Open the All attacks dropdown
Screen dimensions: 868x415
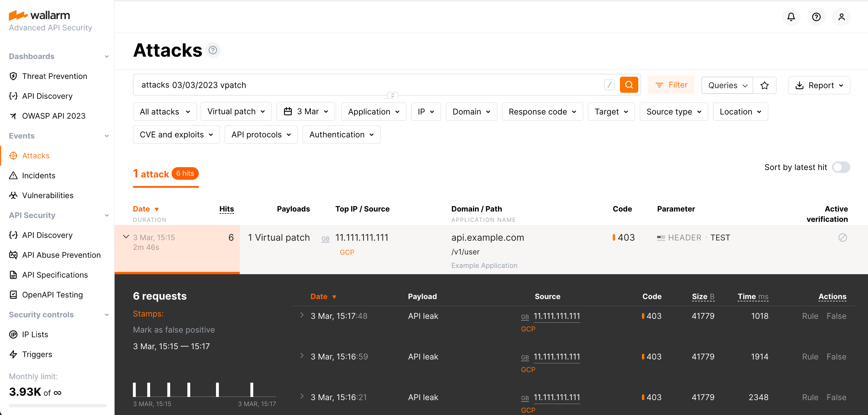coord(164,111)
